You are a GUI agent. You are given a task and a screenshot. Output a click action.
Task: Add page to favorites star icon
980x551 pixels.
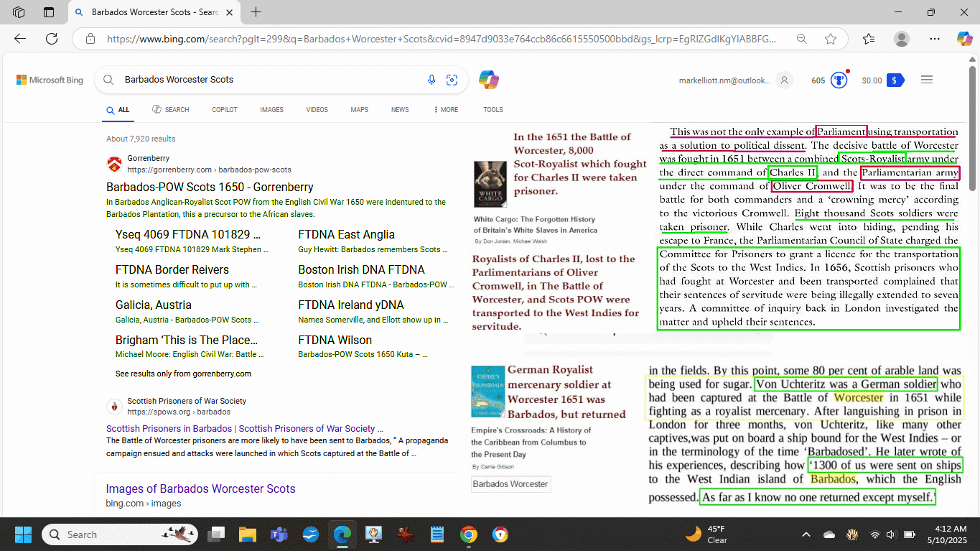tap(831, 39)
